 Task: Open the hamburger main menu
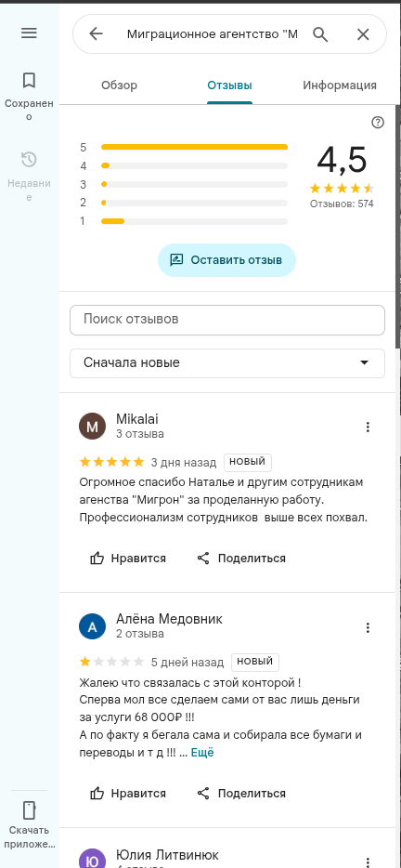(x=29, y=33)
